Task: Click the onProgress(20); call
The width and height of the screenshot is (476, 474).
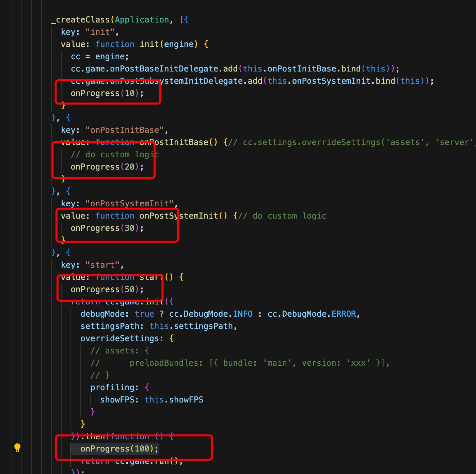Action: tap(107, 167)
